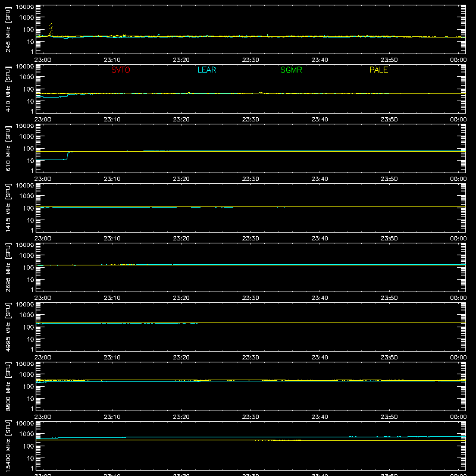Click 23:20 time label below 2695 MHz panel
Viewport: 476px width, 476px height.
(x=181, y=298)
